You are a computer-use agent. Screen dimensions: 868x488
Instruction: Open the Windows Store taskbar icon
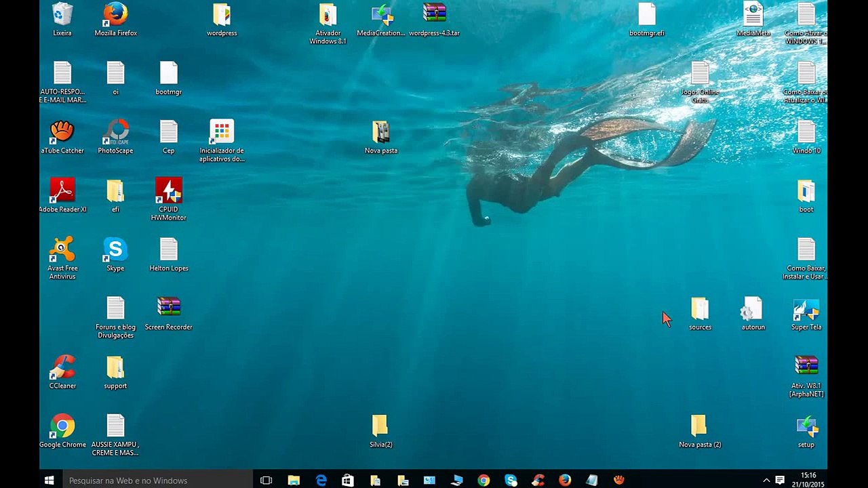(x=348, y=480)
